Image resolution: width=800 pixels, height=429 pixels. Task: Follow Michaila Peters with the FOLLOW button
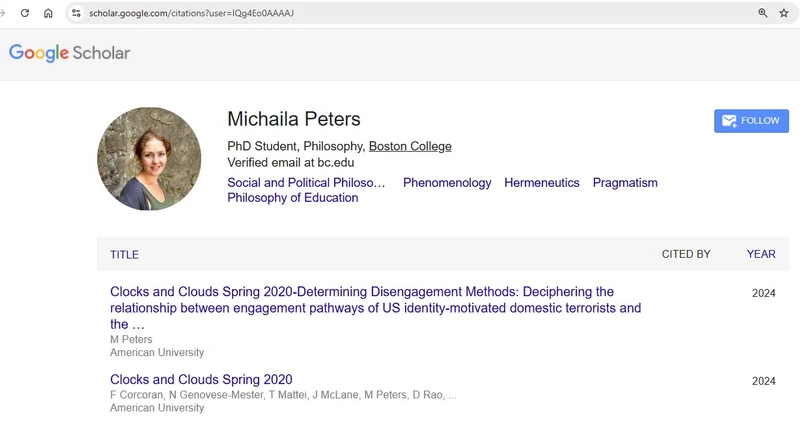[x=751, y=121]
